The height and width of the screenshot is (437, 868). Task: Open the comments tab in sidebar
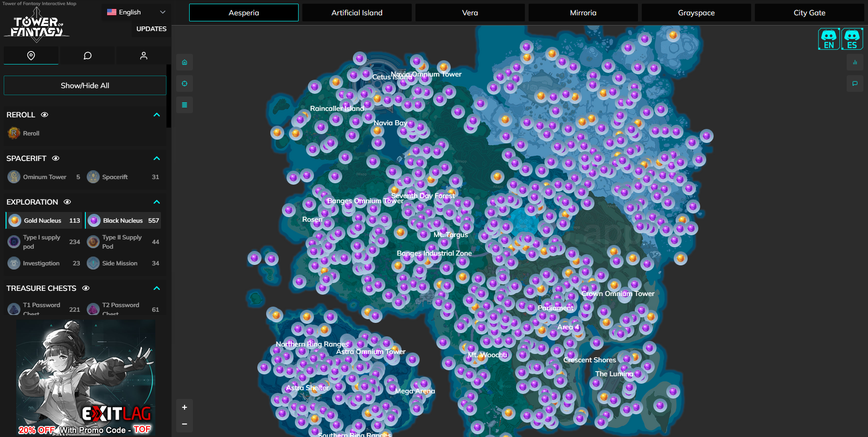pos(87,56)
